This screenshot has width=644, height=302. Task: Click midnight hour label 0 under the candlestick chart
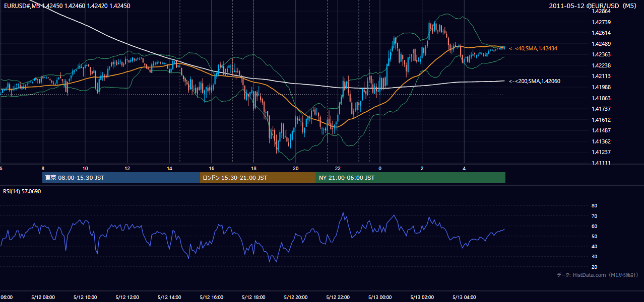coord(380,168)
